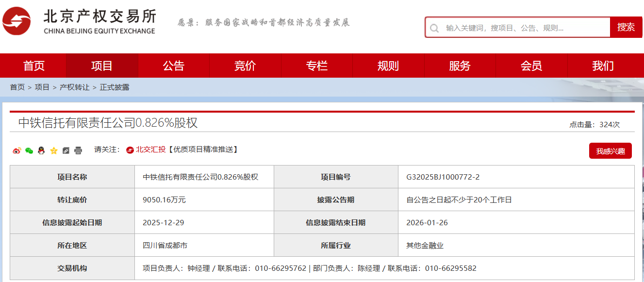
Task: Open the 公告 navigation tab
Action: [x=173, y=66]
